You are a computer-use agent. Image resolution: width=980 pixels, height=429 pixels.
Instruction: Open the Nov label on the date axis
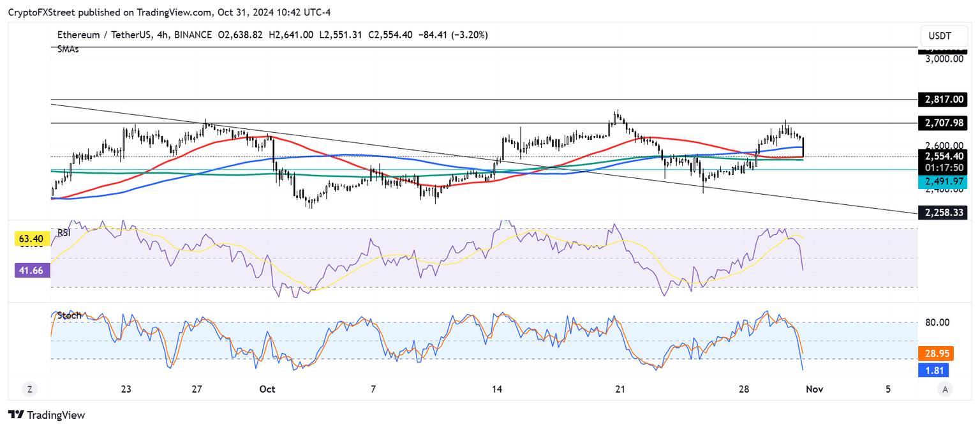pyautogui.click(x=814, y=388)
